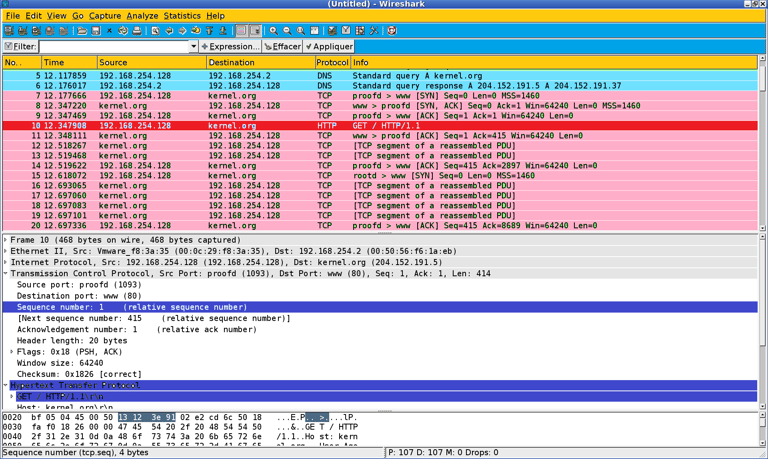
Task: Restart the live capture icon
Action: pos(64,31)
